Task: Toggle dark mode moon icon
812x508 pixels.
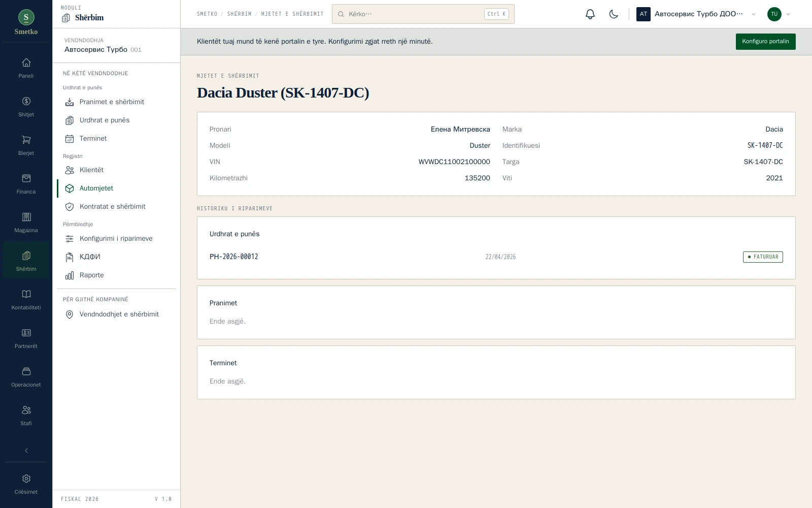Action: pos(614,14)
